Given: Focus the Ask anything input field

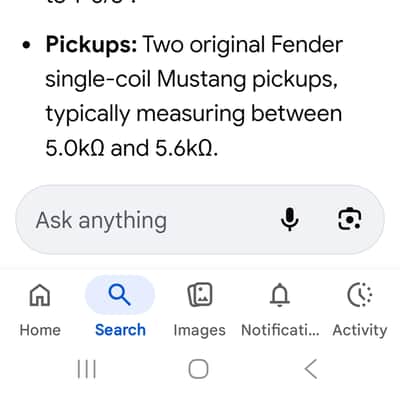Looking at the screenshot, I should (200, 220).
